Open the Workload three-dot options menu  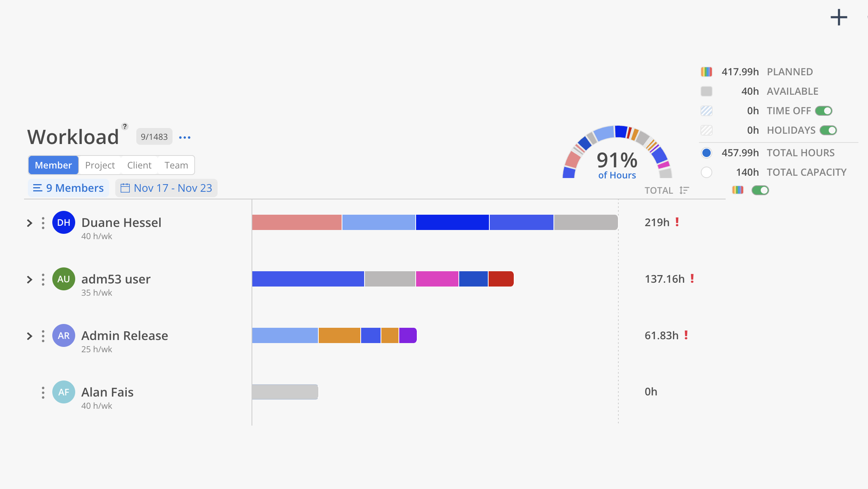point(185,137)
